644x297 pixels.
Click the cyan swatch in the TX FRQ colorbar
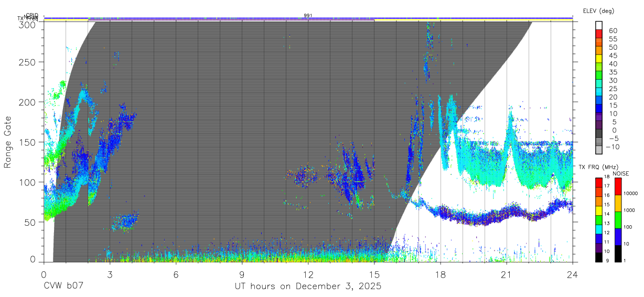click(x=599, y=229)
